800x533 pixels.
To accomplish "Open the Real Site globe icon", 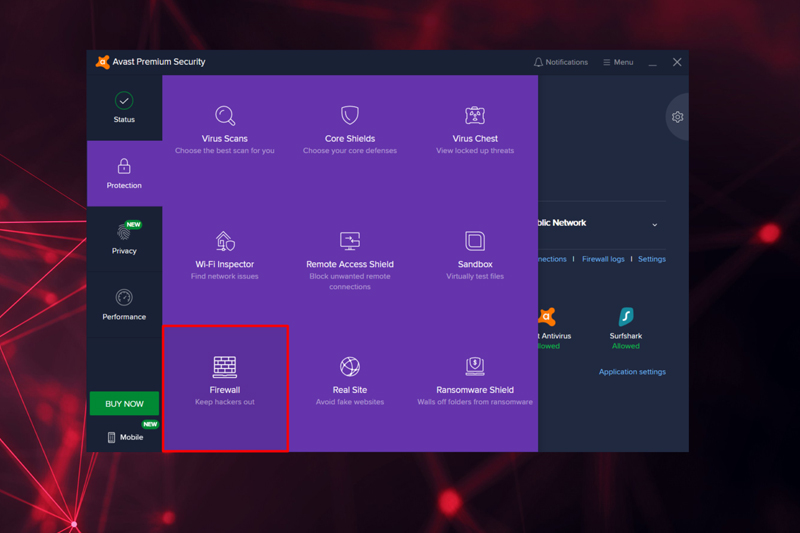I will coord(349,366).
